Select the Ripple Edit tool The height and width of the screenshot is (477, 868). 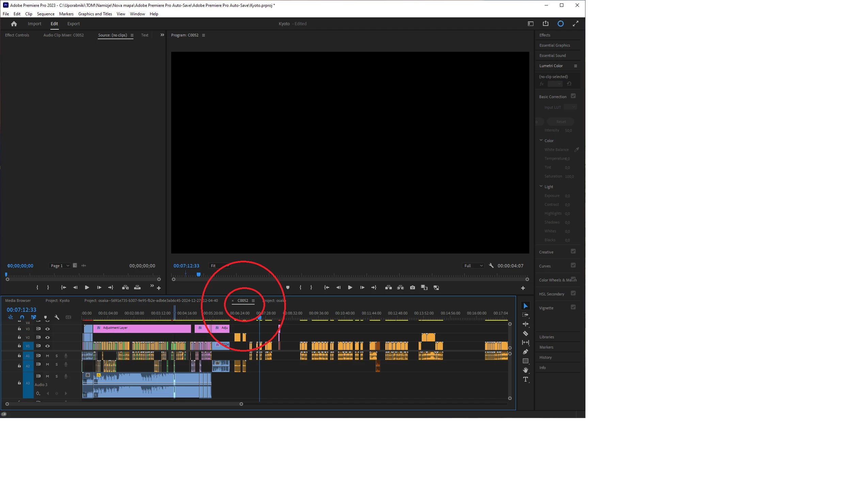pyautogui.click(x=525, y=324)
